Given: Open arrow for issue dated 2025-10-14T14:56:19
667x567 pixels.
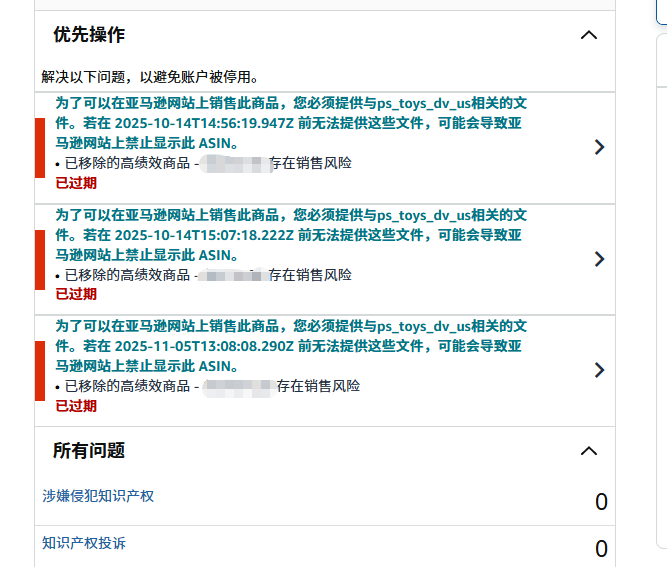Looking at the screenshot, I should (599, 147).
